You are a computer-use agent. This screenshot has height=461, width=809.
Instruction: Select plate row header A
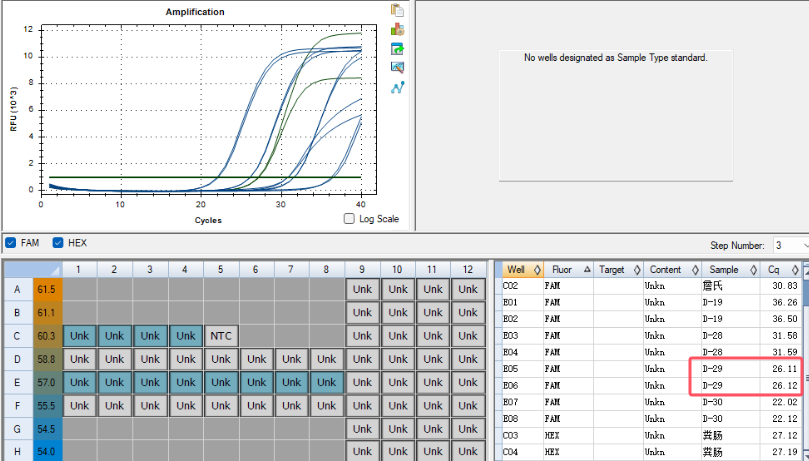click(18, 289)
